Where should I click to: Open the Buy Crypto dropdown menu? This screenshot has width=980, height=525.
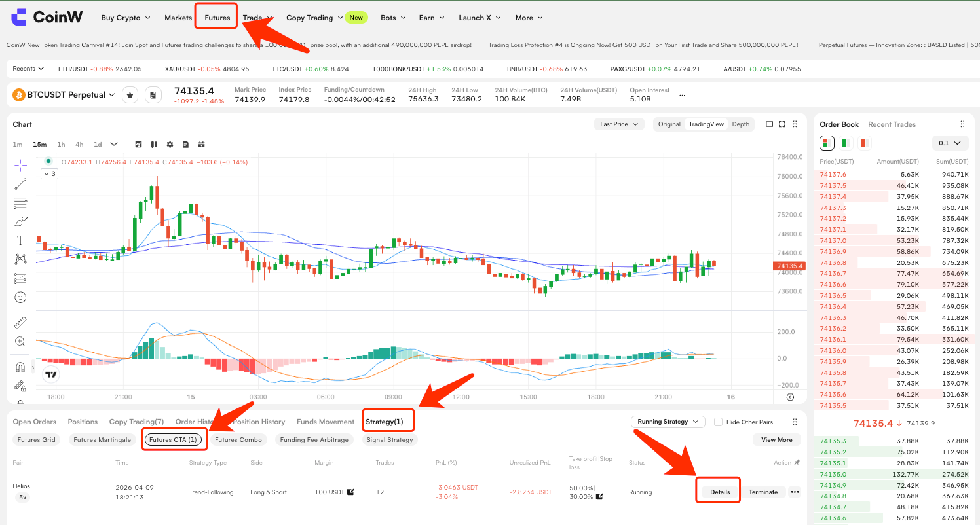click(126, 18)
